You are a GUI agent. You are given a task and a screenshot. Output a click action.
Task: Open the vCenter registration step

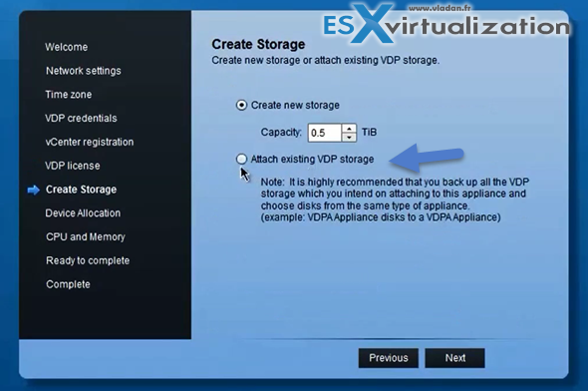[90, 142]
